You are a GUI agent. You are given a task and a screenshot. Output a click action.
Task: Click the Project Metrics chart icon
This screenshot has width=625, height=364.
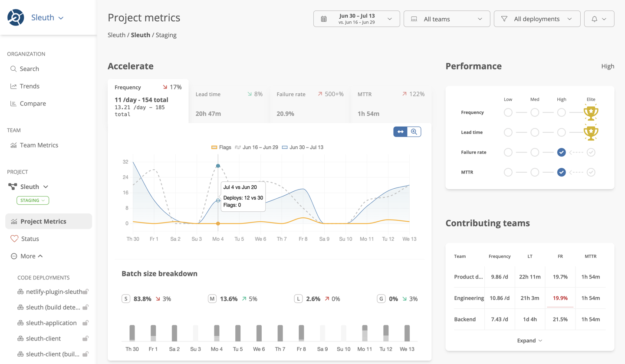point(14,221)
